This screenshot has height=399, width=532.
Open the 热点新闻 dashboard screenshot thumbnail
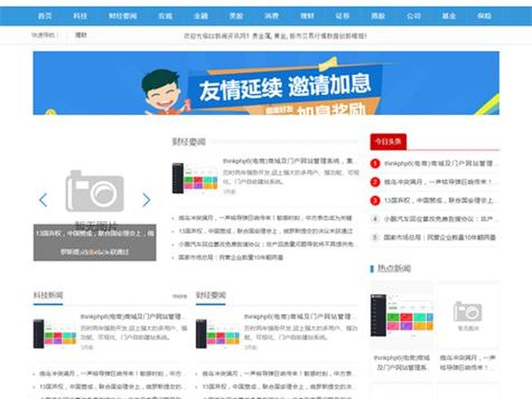coord(402,315)
